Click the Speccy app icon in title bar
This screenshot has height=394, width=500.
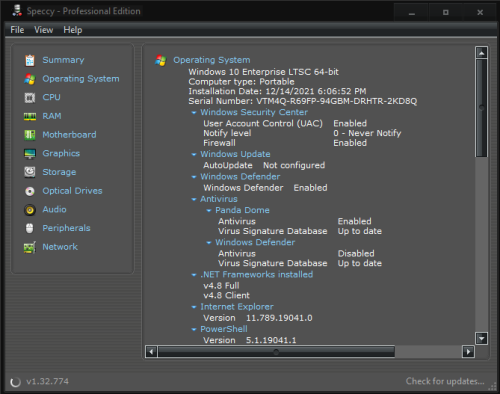click(17, 11)
